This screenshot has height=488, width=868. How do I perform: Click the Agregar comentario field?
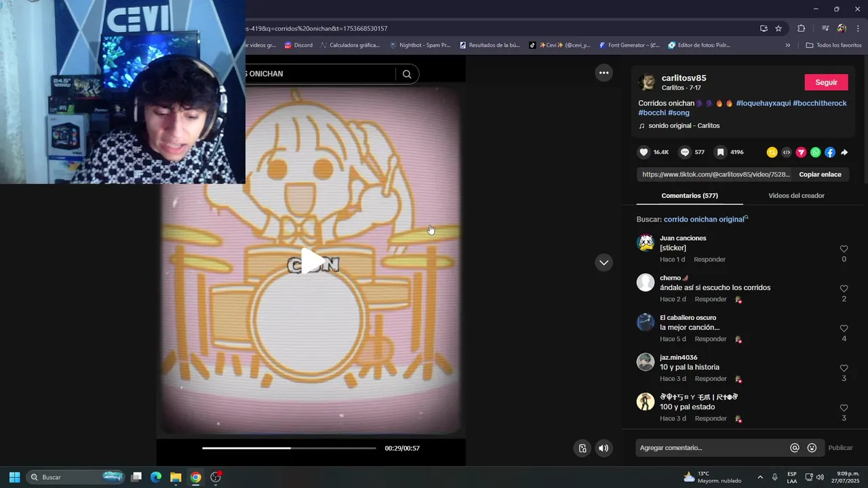[711, 448]
